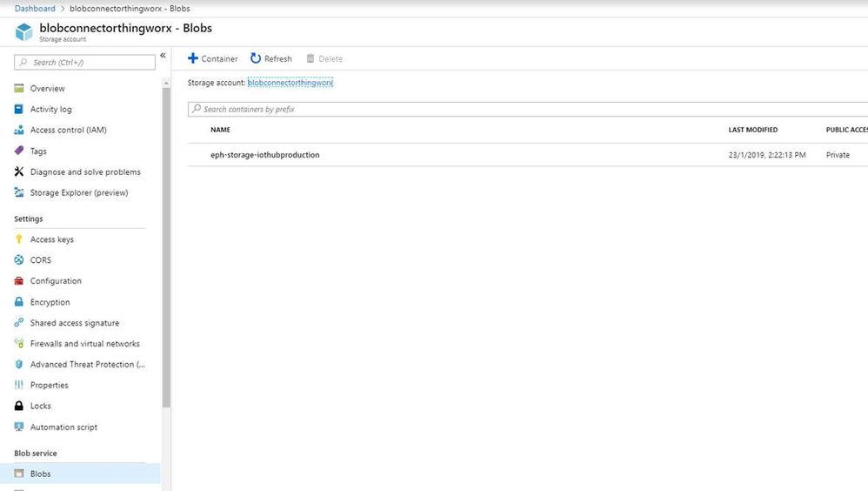Click the greyed-out Delete trash icon

click(310, 58)
